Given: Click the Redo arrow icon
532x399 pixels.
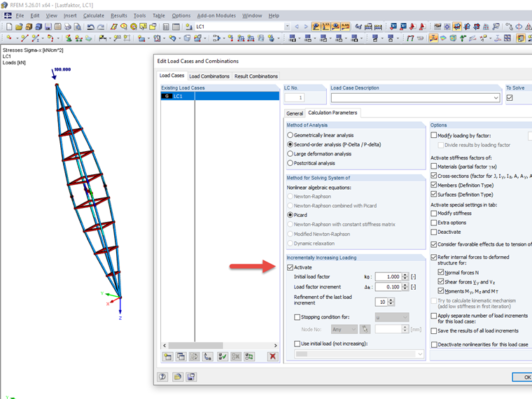Looking at the screenshot, I should [x=100, y=27].
